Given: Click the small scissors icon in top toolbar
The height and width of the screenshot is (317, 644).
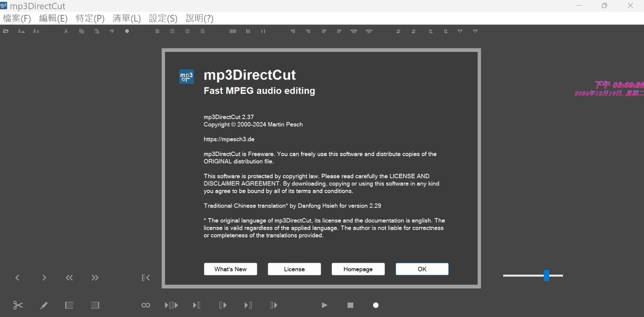Looking at the screenshot, I should 66,31.
